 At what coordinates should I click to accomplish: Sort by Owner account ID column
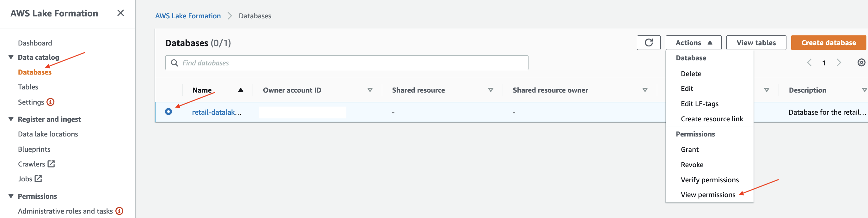(370, 90)
